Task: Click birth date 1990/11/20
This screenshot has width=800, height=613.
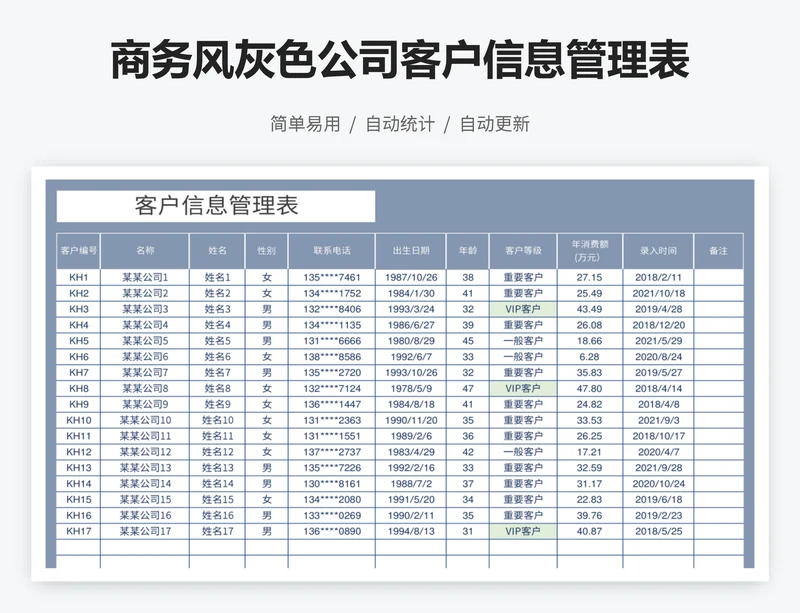Action: pyautogui.click(x=411, y=421)
